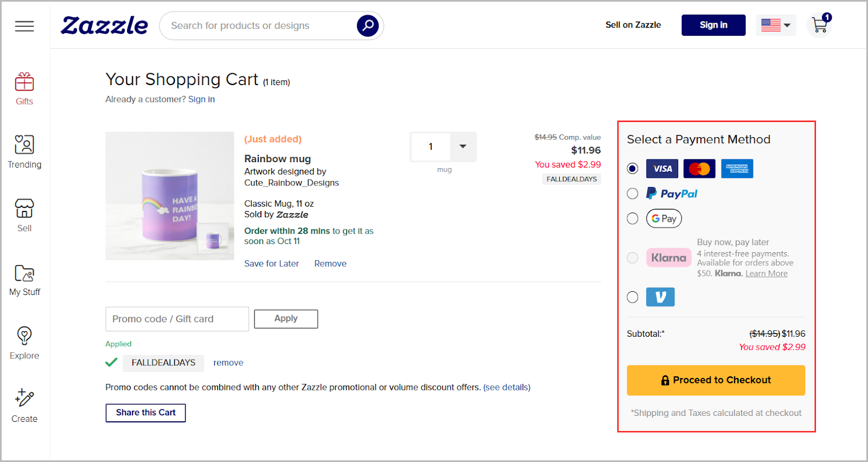Click the Cute_Rainbow_Designs designer name
Image resolution: width=868 pixels, height=462 pixels.
(x=291, y=183)
